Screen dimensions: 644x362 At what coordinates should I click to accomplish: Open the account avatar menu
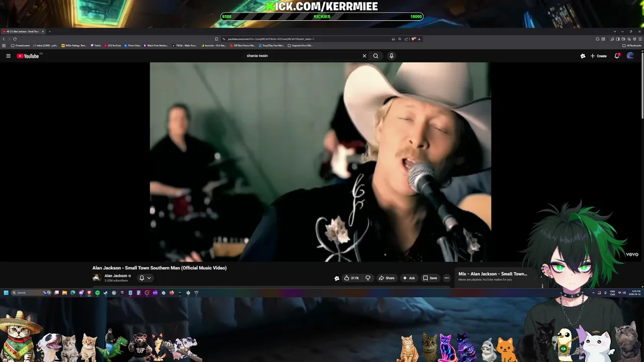pos(630,56)
